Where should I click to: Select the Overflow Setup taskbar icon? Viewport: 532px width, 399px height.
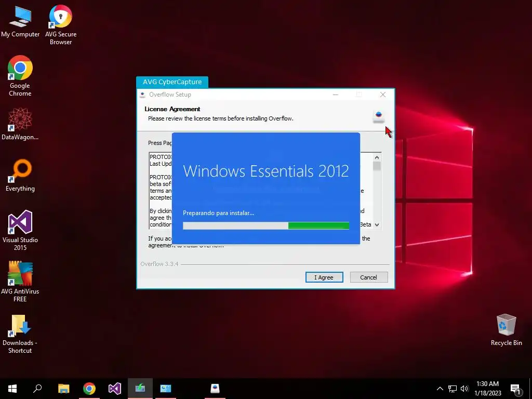click(x=215, y=389)
